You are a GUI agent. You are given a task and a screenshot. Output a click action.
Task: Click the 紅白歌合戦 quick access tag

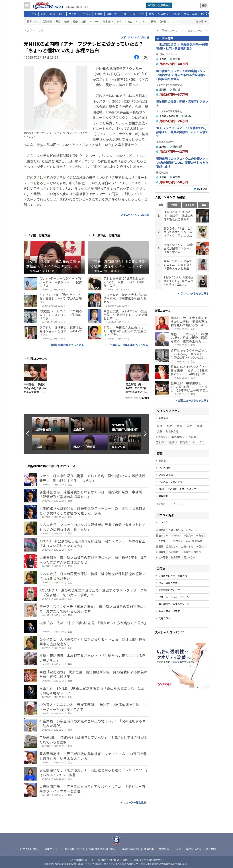point(172,432)
